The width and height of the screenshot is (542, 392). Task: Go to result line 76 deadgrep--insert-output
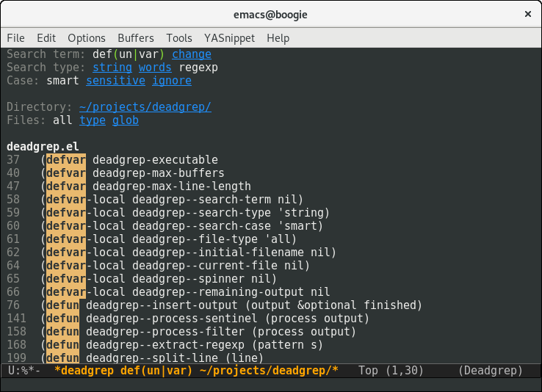214,305
